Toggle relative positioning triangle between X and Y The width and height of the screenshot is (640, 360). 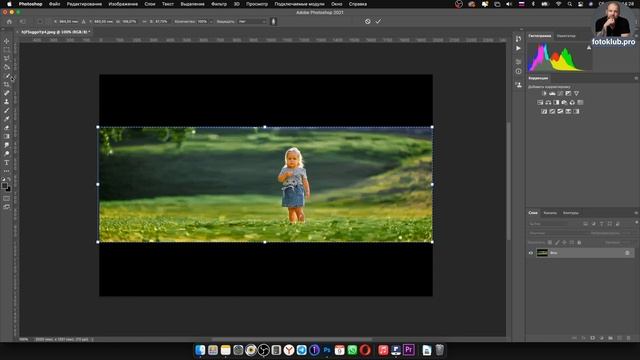pyautogui.click(x=84, y=21)
